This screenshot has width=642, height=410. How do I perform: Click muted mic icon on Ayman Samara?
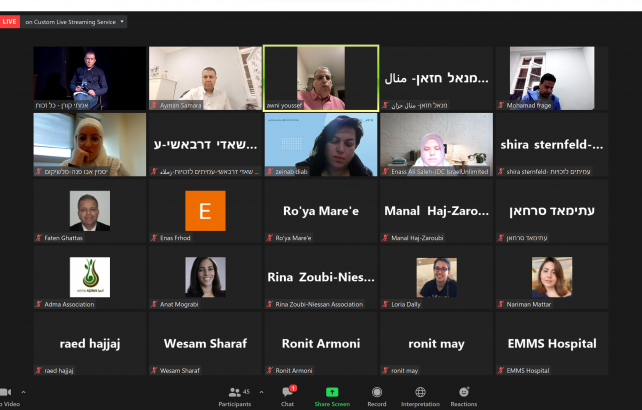pos(154,105)
